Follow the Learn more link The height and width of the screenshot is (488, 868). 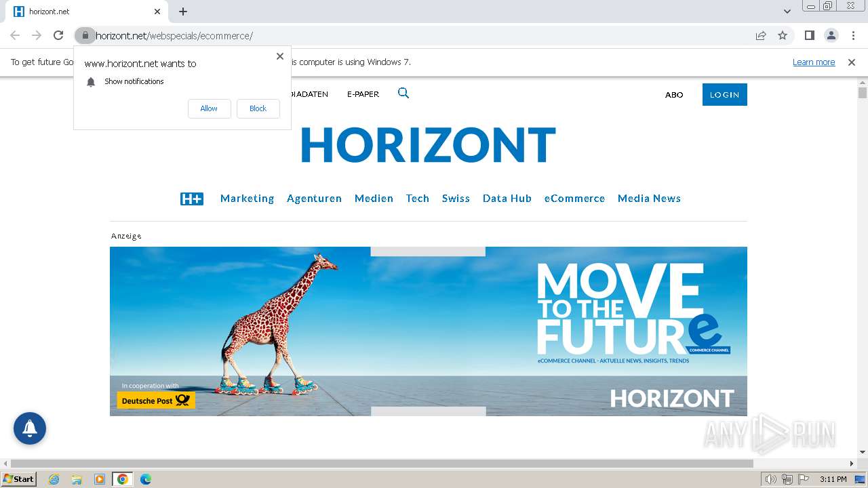pyautogui.click(x=814, y=62)
